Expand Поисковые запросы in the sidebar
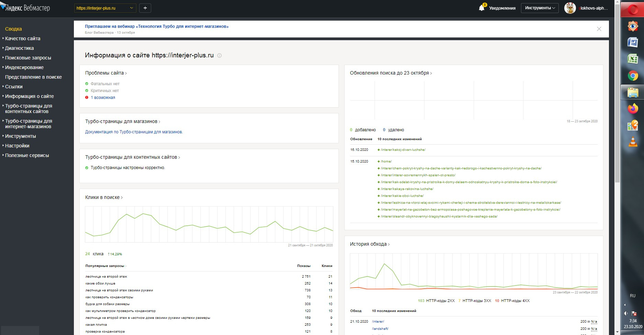This screenshot has width=644, height=335. coord(28,58)
